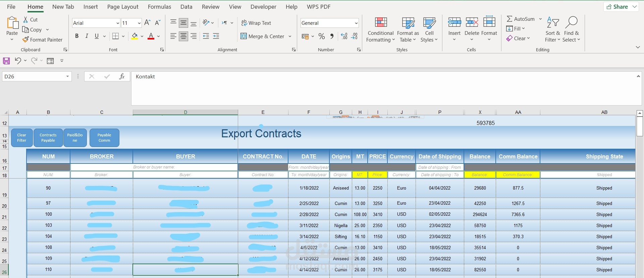
Task: Click the Copy icon
Action: (25, 29)
